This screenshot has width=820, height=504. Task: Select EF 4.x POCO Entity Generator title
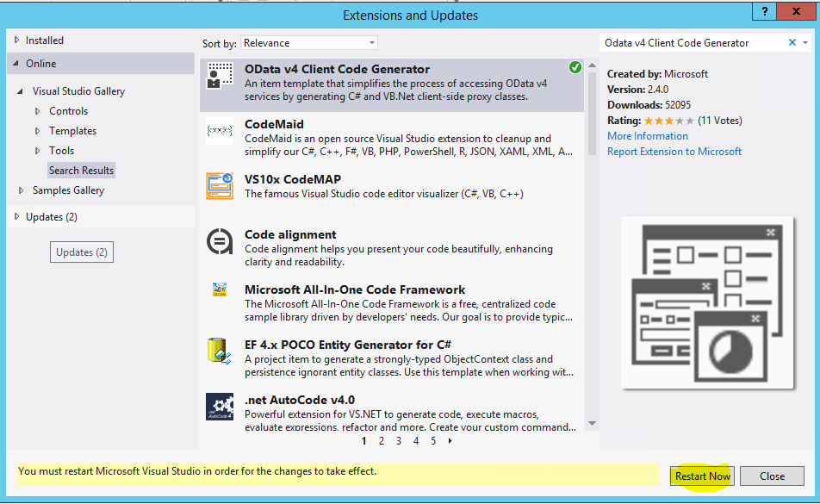[348, 345]
